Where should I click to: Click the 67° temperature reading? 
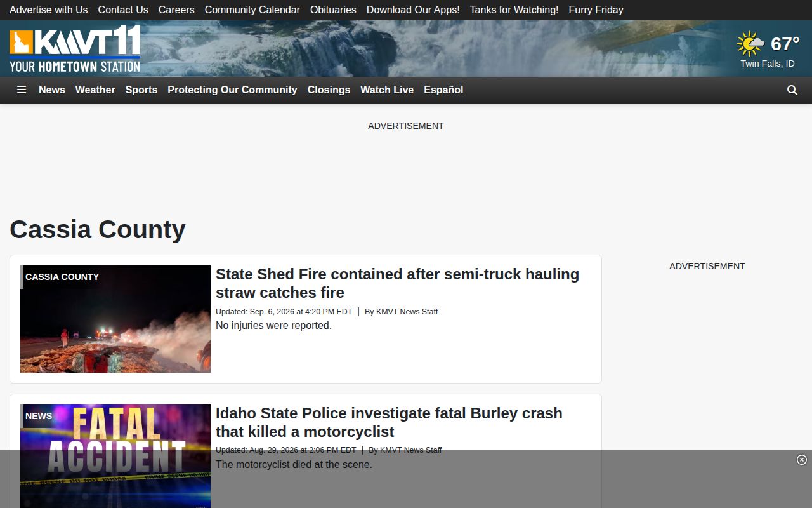785,44
